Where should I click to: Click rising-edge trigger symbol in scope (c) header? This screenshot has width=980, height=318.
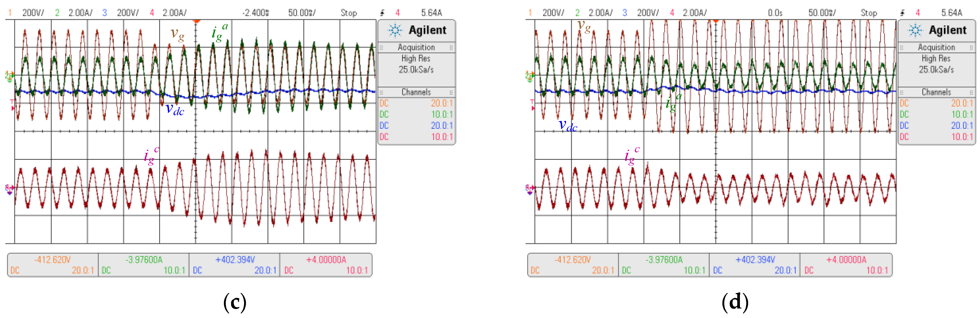pyautogui.click(x=382, y=13)
